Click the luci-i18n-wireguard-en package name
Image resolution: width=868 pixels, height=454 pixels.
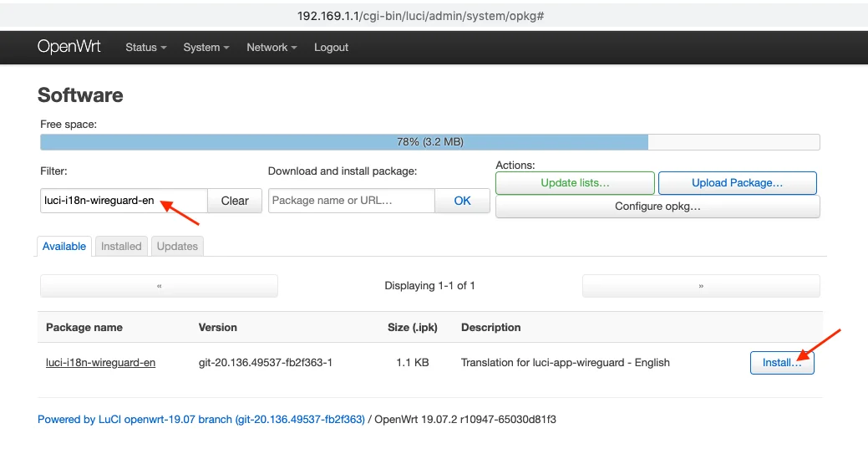point(100,363)
